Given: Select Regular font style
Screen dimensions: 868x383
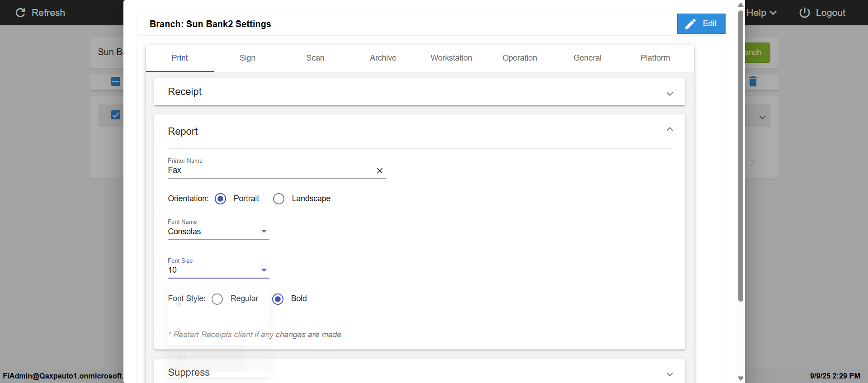Looking at the screenshot, I should pyautogui.click(x=217, y=299).
